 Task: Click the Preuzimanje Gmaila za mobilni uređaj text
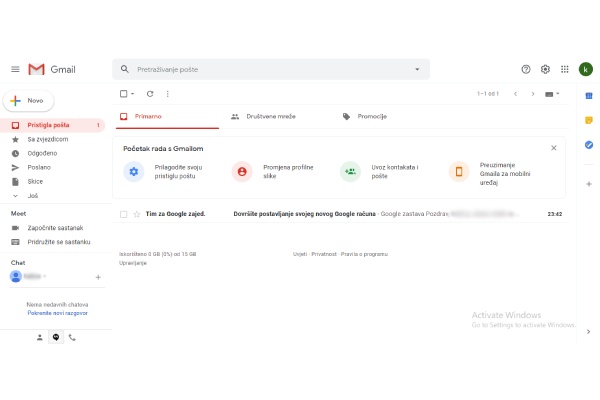(505, 174)
